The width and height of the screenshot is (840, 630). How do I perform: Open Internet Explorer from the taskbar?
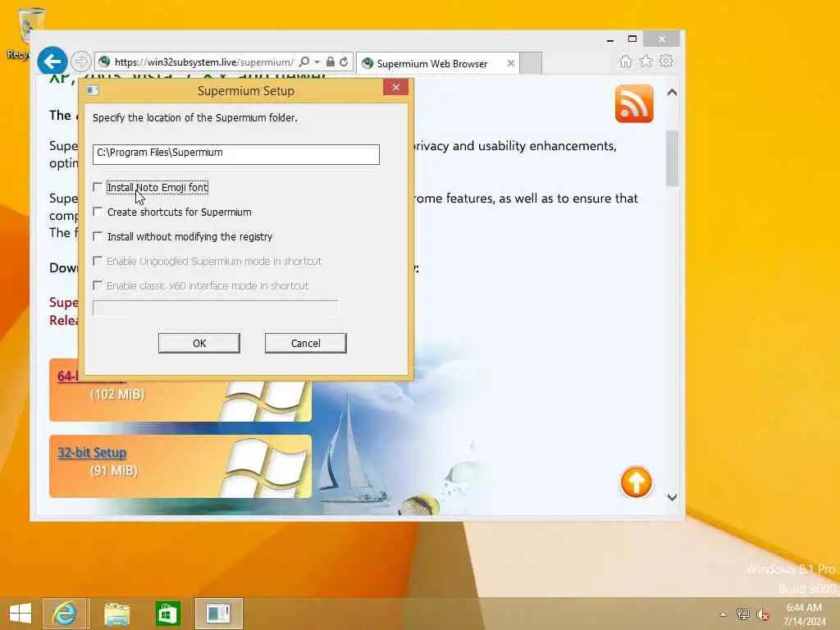click(66, 614)
